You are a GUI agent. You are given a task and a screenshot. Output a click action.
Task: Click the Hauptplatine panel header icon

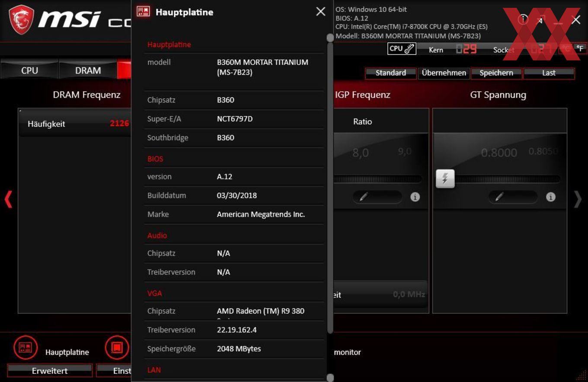tap(143, 12)
